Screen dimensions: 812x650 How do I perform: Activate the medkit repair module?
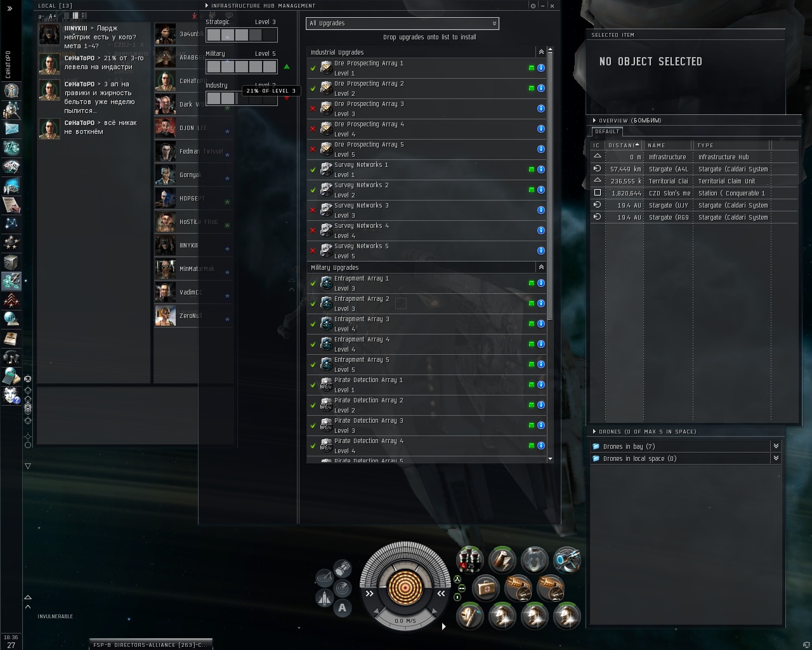click(487, 588)
